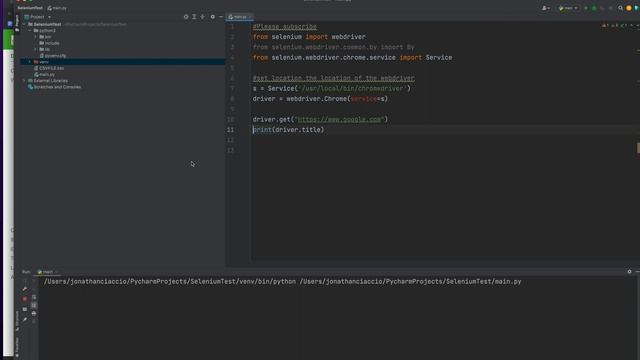Select main.py in project tree
640x360 pixels.
(44, 74)
